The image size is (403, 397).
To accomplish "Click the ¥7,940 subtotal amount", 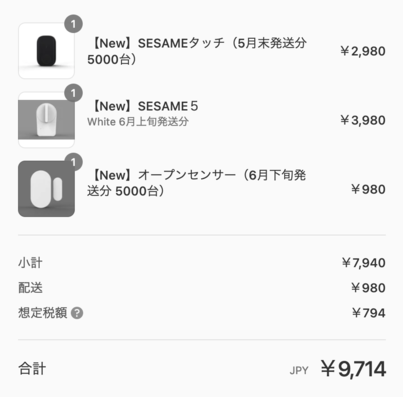I will coord(364,263).
